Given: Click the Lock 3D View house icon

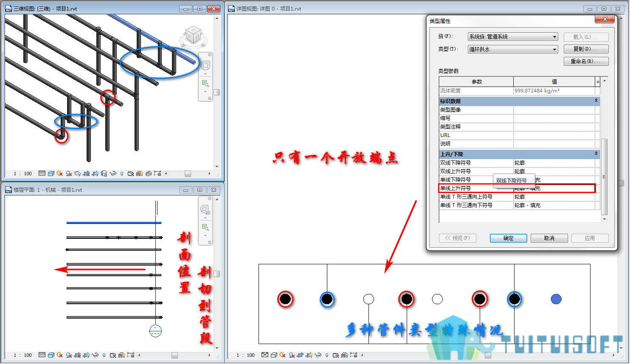Looking at the screenshot, I should pyautogui.click(x=104, y=174).
